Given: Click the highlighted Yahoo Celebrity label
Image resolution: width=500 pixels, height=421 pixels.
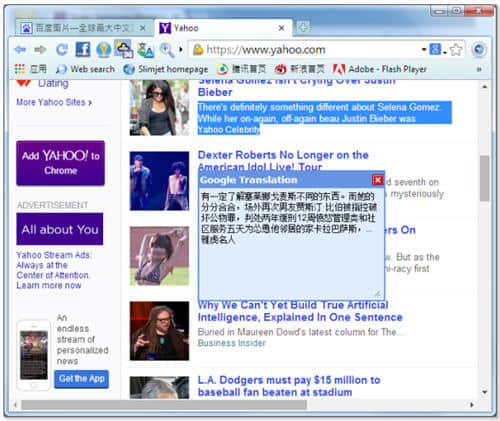Looking at the screenshot, I should pyautogui.click(x=229, y=130).
